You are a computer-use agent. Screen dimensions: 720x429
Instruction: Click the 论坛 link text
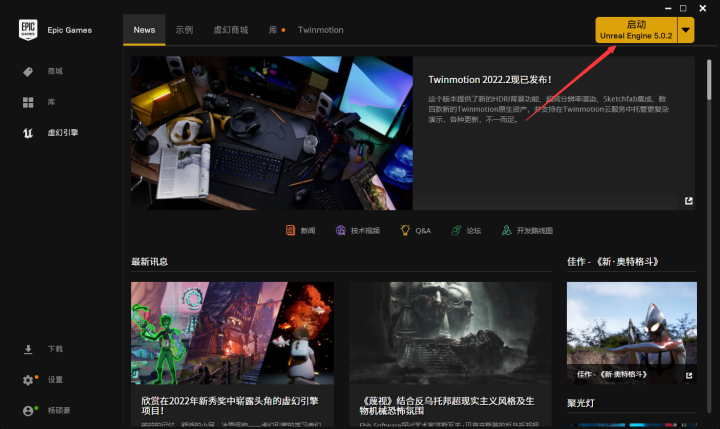(474, 231)
